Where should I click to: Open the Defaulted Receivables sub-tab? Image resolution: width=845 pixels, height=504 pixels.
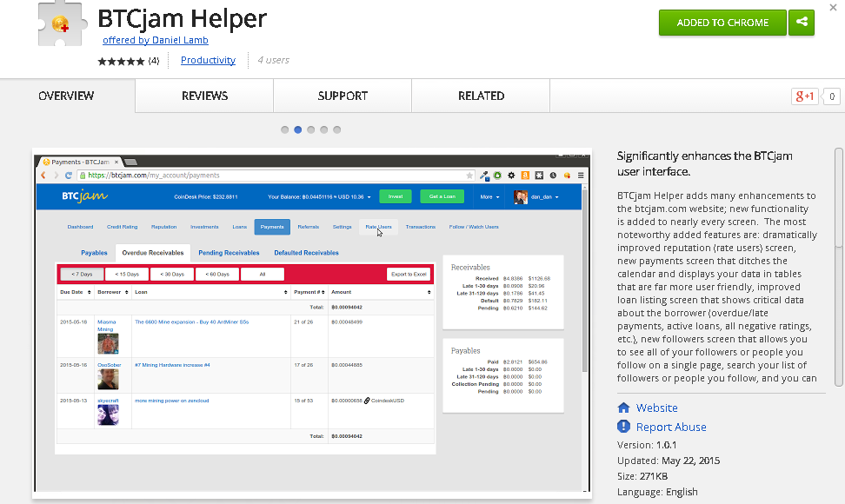click(x=306, y=253)
